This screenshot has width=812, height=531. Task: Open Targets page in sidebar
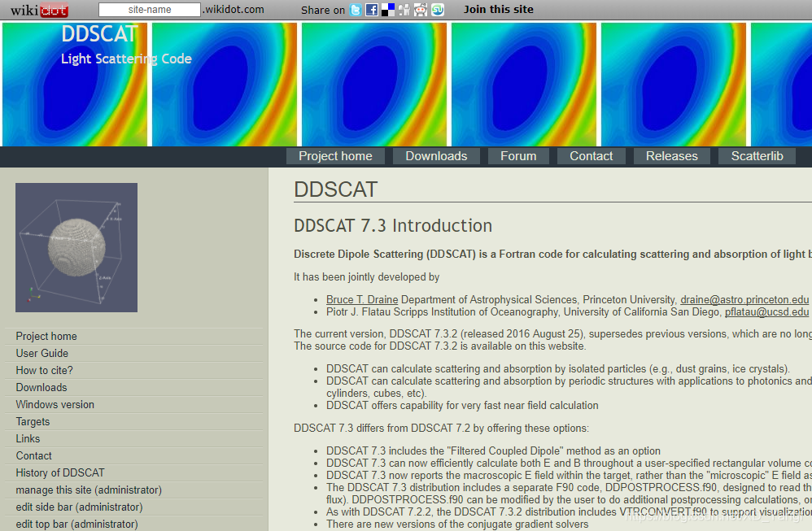[x=33, y=422]
